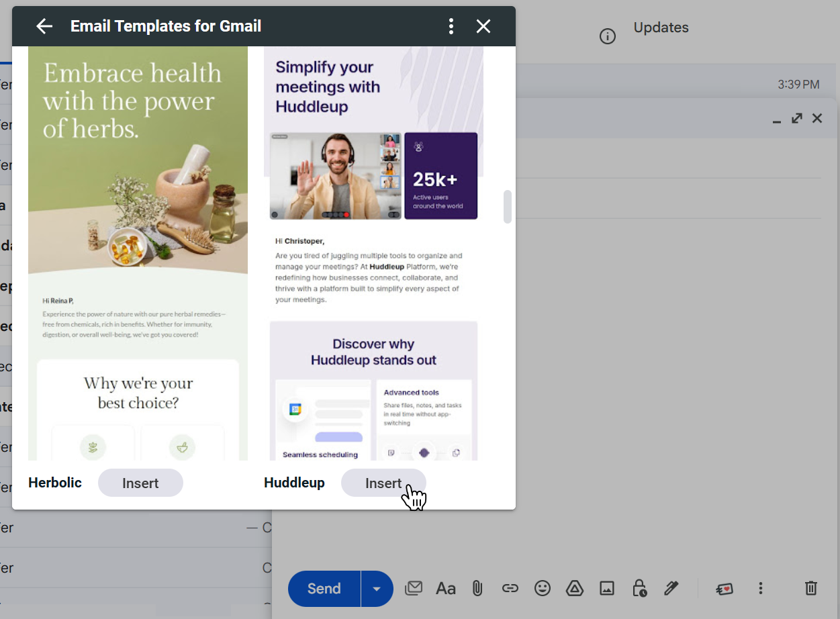840x619 pixels.
Task: Send the composed email
Action: [x=324, y=588]
